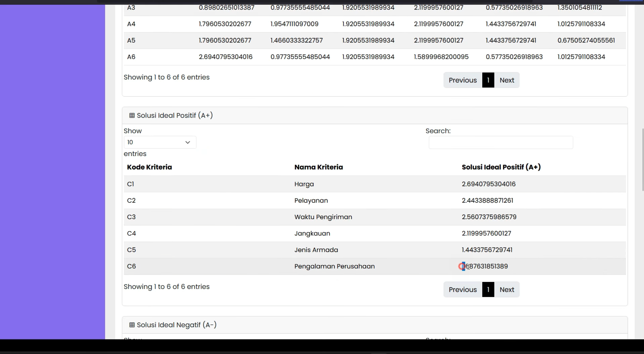Screen dimensions: 644x354
Task: Sort by the Kode Kriteria column header
Action: point(149,167)
